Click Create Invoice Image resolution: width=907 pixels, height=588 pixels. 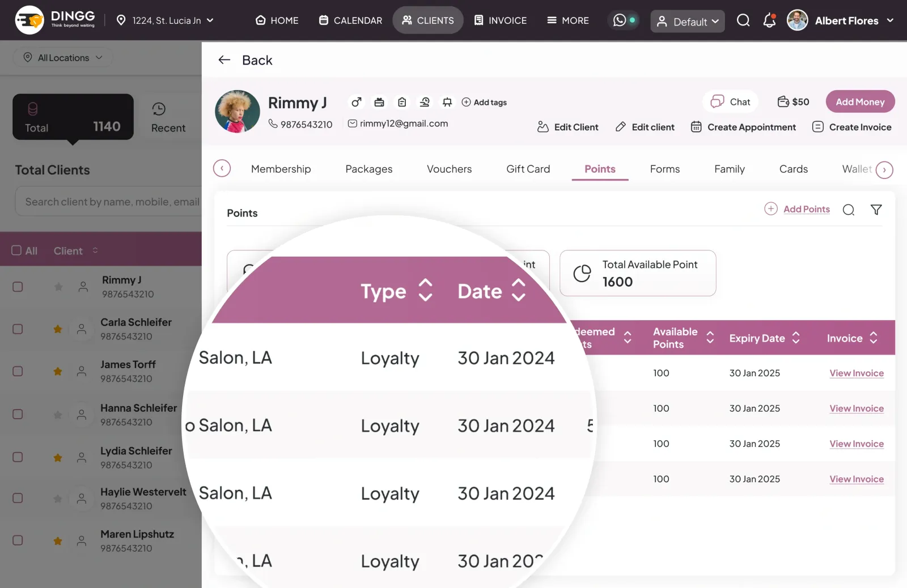coord(851,127)
